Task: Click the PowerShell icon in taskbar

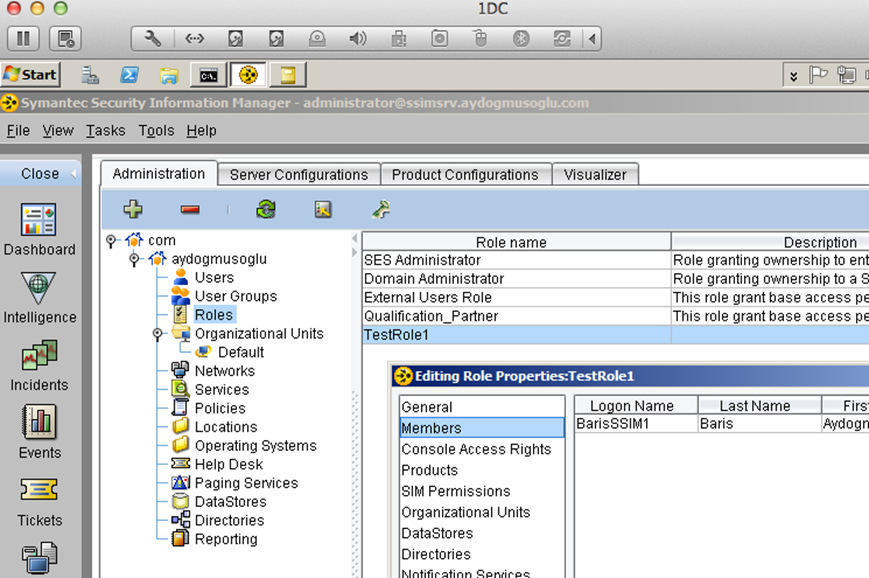Action: tap(129, 75)
